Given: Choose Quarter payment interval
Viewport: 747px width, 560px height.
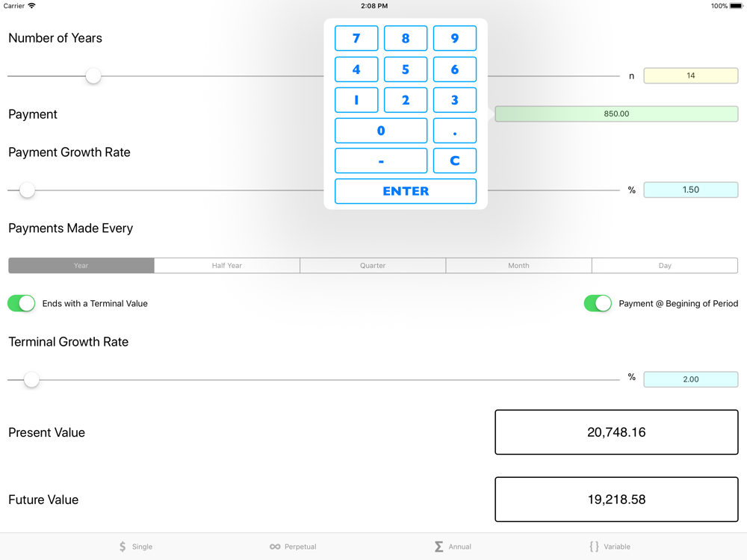Looking at the screenshot, I should click(373, 265).
